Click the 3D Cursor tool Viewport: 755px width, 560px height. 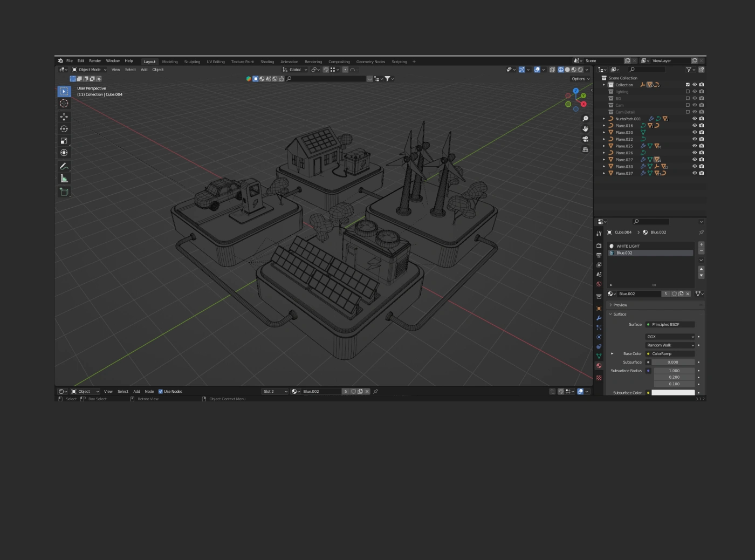[64, 104]
